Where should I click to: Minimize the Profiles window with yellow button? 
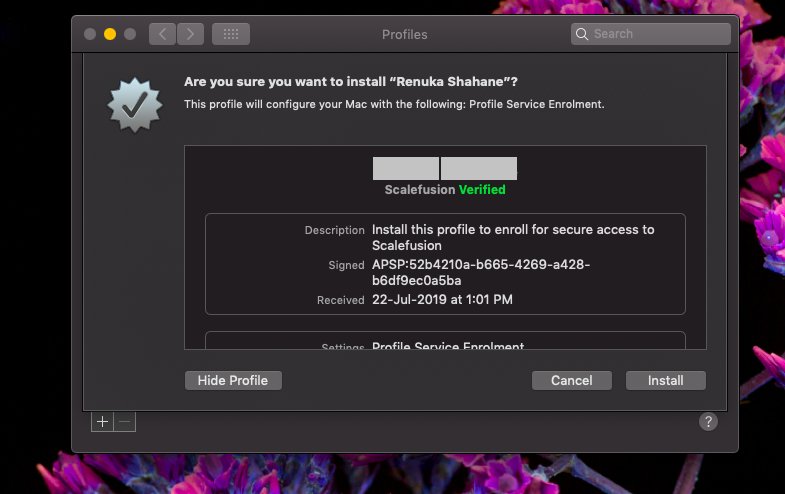click(x=110, y=34)
